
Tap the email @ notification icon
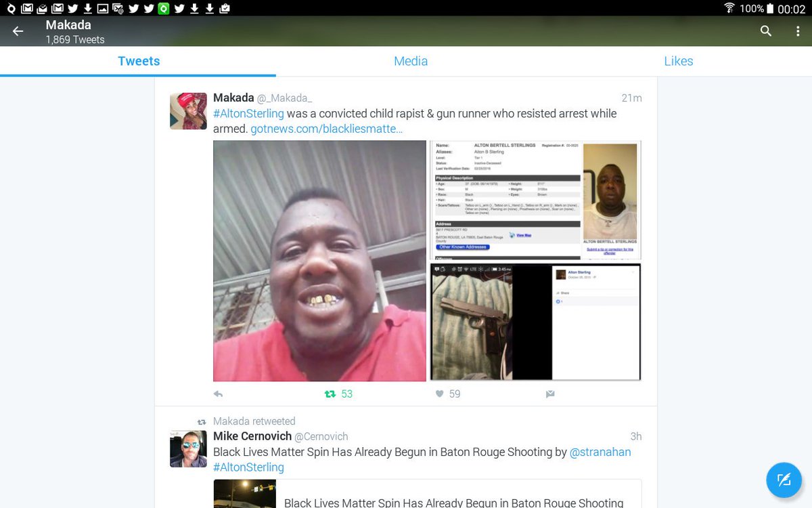(118, 8)
